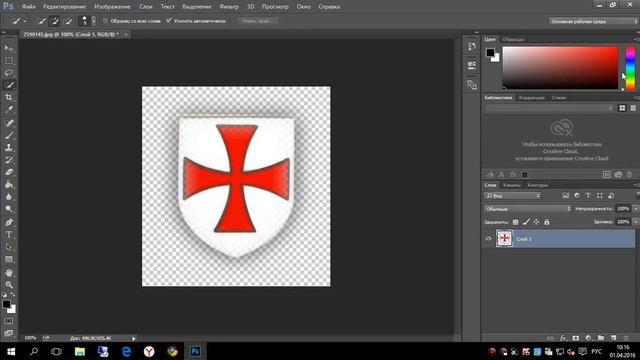Open the File menu
Screen dimensions: 640x360
pos(29,7)
